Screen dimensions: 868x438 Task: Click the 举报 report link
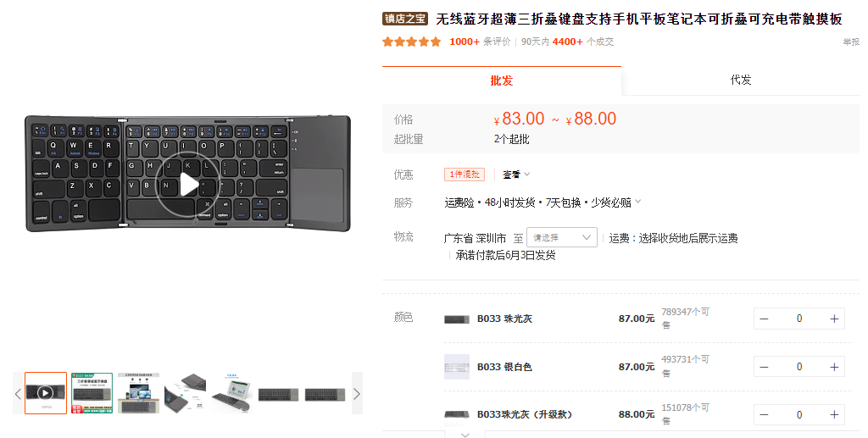pos(851,42)
